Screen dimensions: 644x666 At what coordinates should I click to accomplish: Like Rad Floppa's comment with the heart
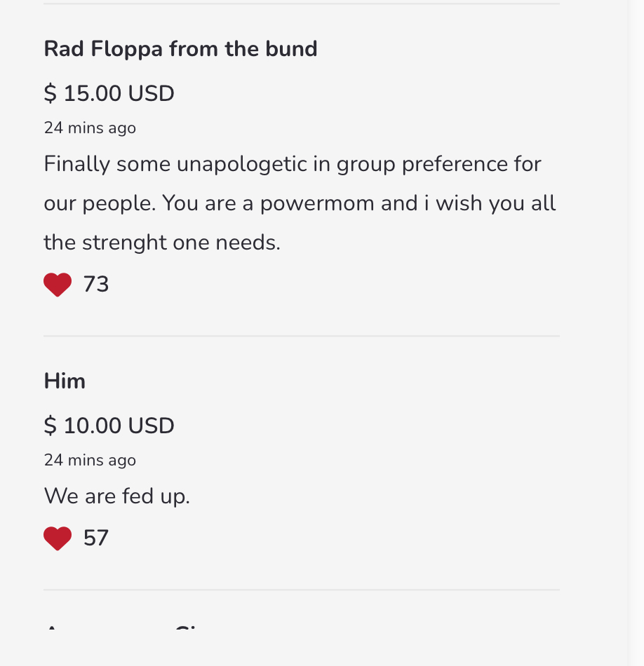(58, 285)
